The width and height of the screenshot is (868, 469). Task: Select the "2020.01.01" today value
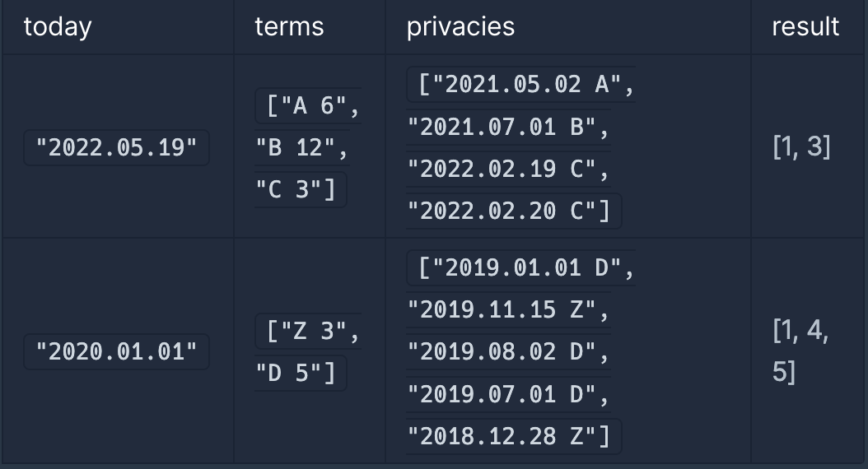click(x=116, y=352)
